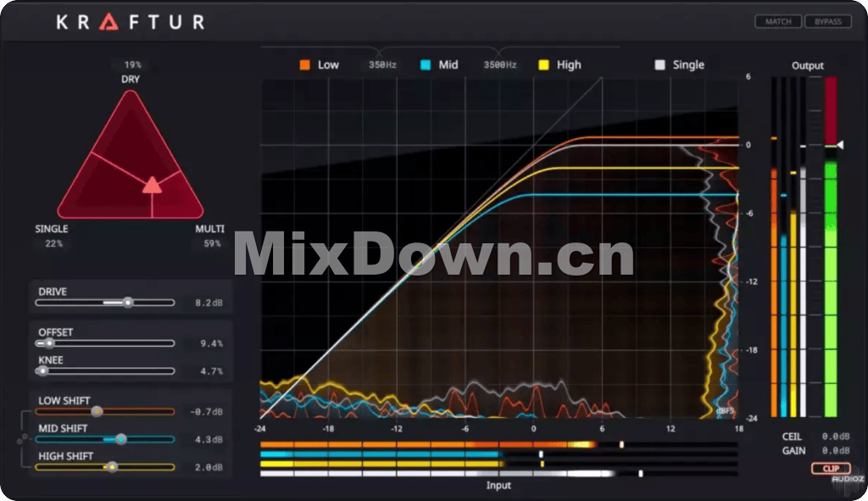The width and height of the screenshot is (868, 501).
Task: Click the dBFS label
Action: [725, 411]
